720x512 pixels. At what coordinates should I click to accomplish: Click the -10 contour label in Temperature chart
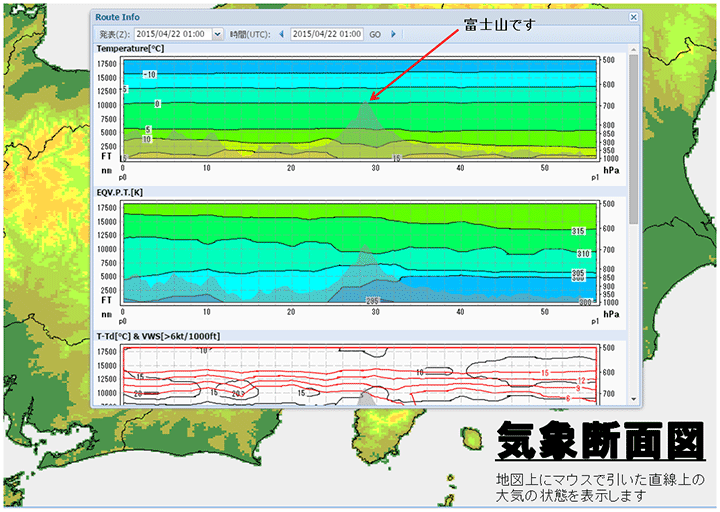[150, 75]
